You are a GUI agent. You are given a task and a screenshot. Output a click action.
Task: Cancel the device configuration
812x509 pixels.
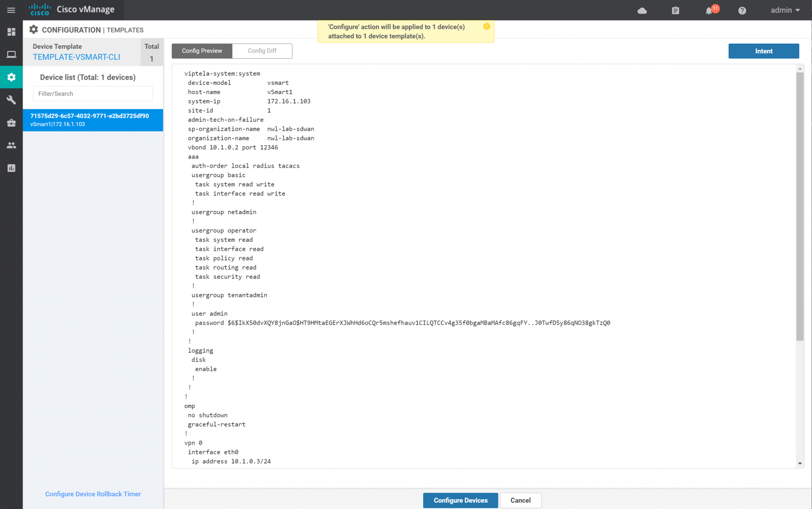[520, 500]
